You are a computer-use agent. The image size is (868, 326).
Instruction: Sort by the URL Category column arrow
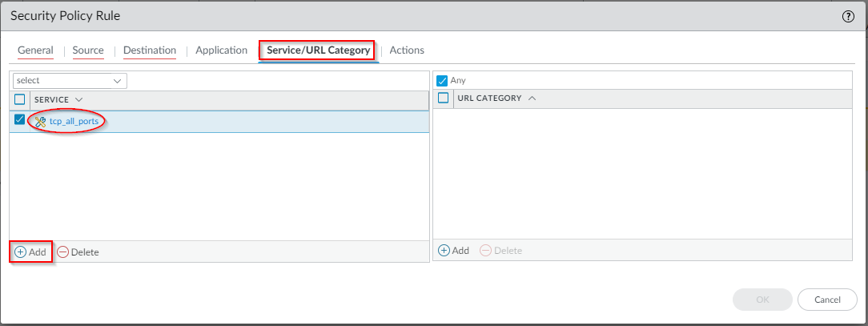[x=532, y=99]
